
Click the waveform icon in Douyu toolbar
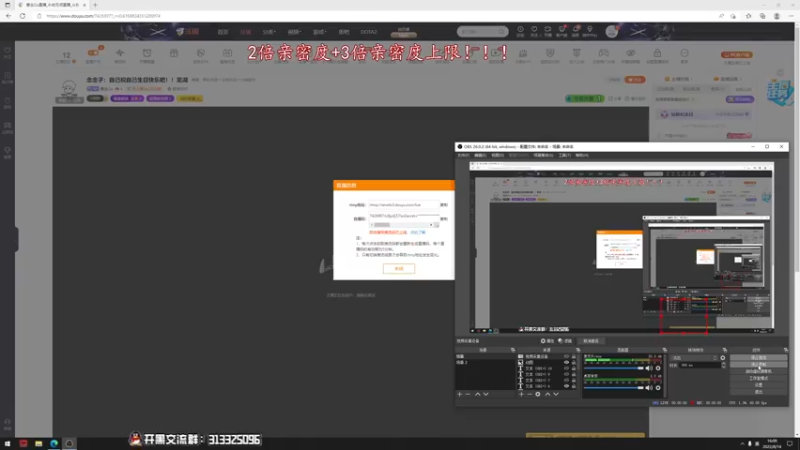pos(120,53)
